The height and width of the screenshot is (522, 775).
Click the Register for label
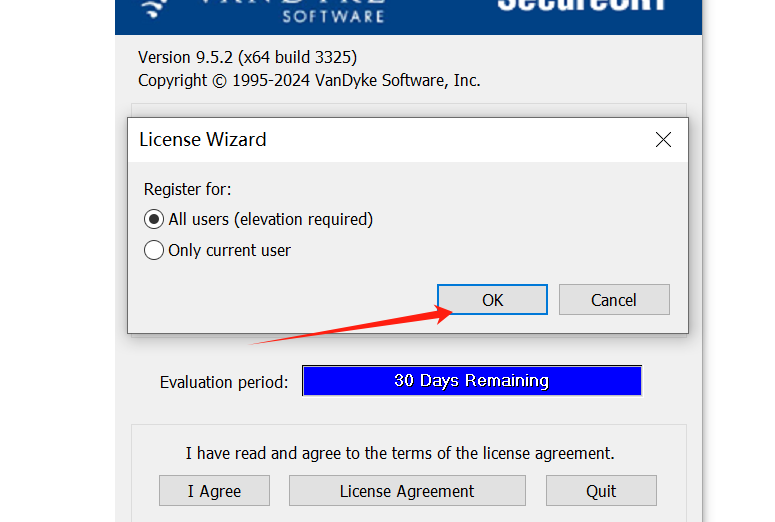[x=187, y=189]
